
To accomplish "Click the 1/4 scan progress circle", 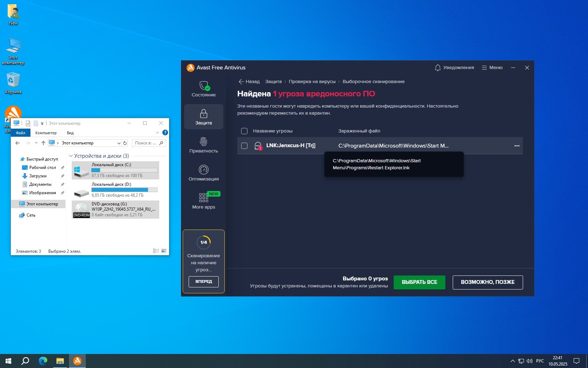I will click(x=204, y=242).
